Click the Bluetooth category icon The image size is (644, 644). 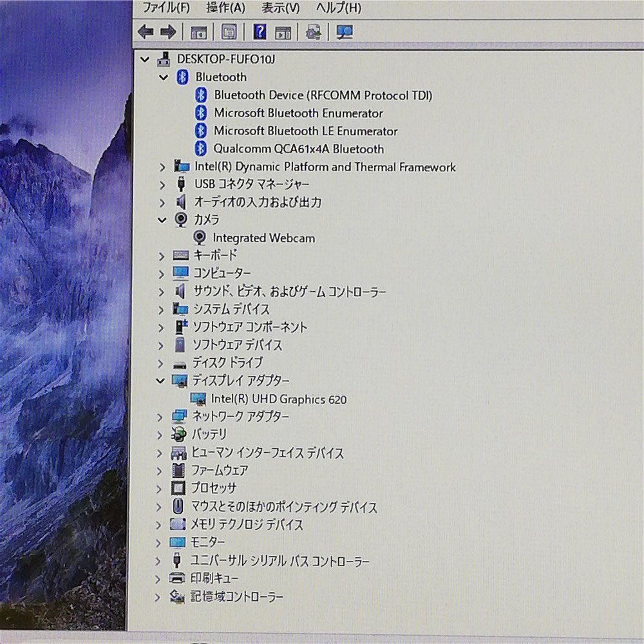[x=182, y=77]
